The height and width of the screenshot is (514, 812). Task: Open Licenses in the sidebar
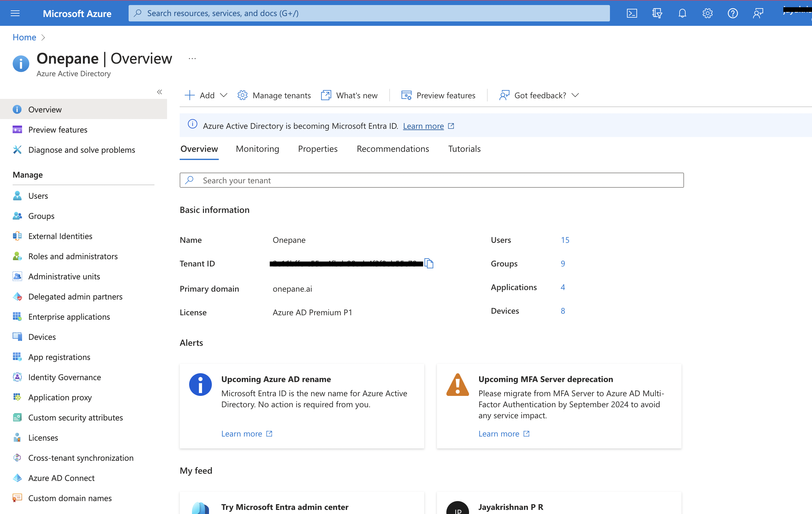[x=83, y=437]
